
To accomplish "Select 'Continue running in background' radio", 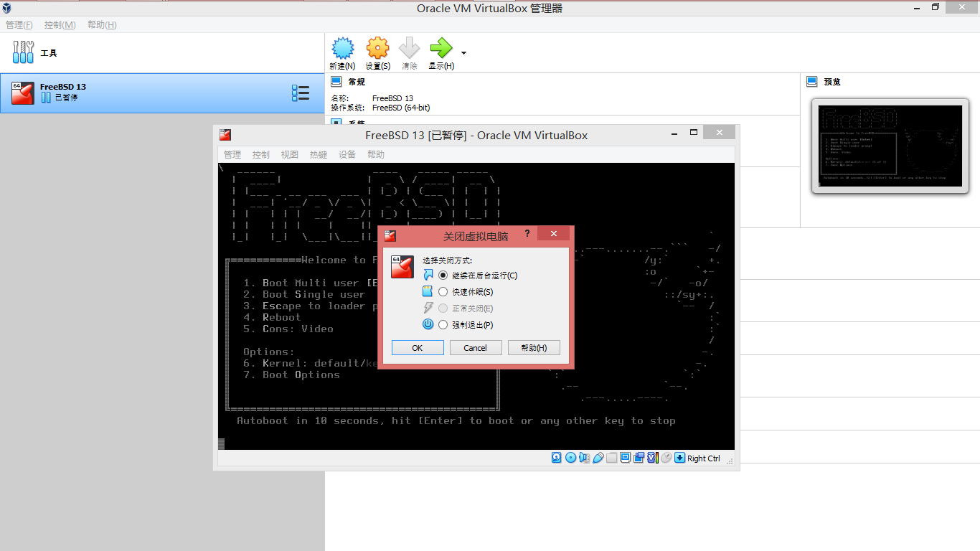I will (443, 275).
